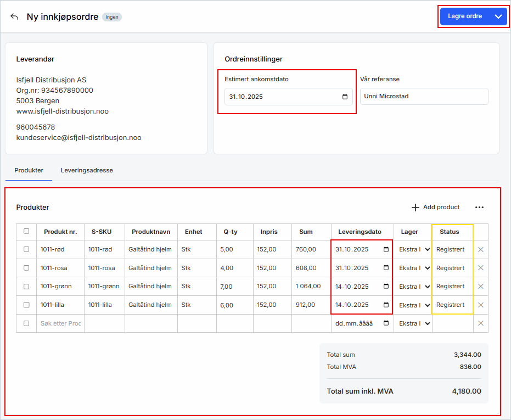
Task: Check the box for 1011-rød row
Action: point(26,250)
